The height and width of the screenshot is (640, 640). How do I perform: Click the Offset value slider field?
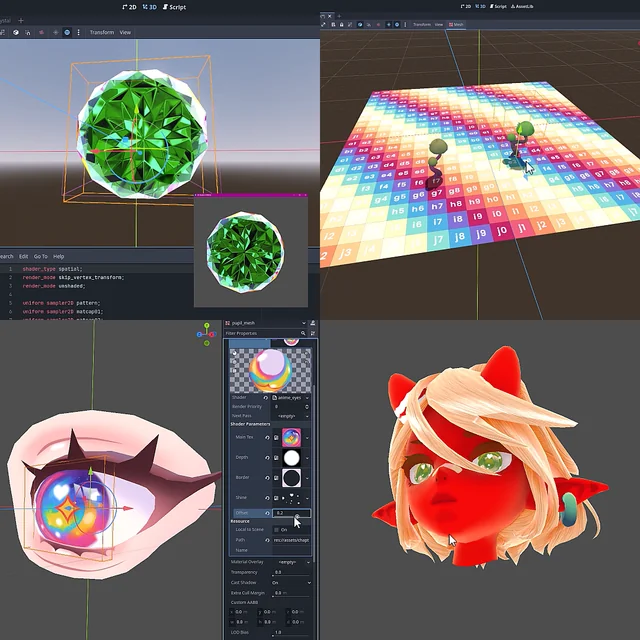click(291, 513)
